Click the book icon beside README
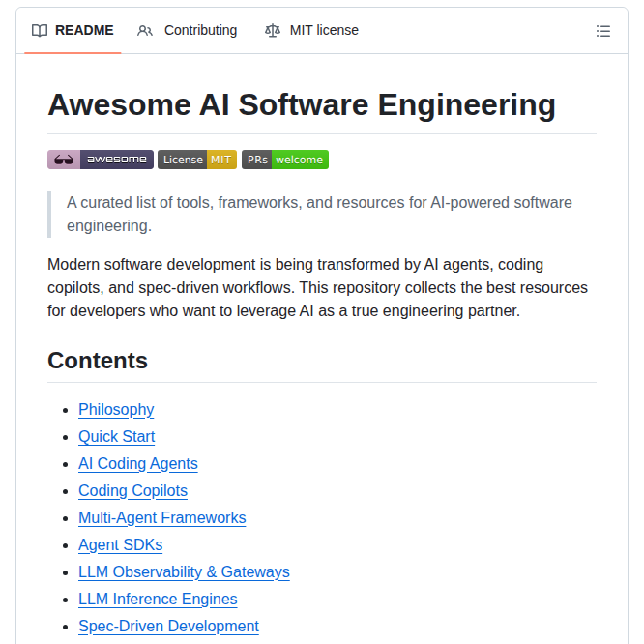 40,30
